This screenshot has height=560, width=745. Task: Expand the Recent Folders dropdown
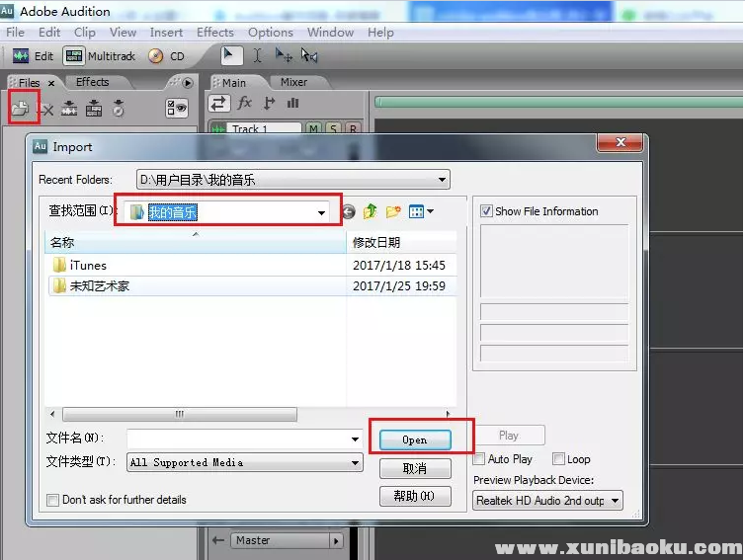tap(443, 180)
